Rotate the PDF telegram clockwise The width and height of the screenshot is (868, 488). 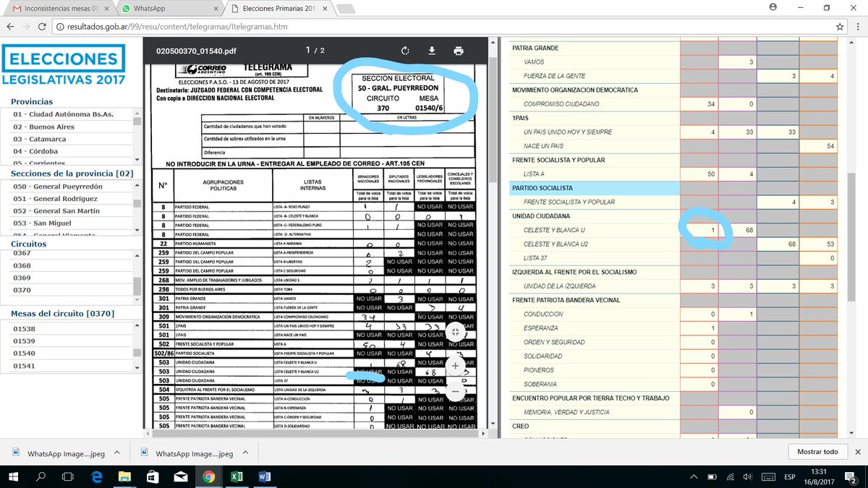[406, 51]
